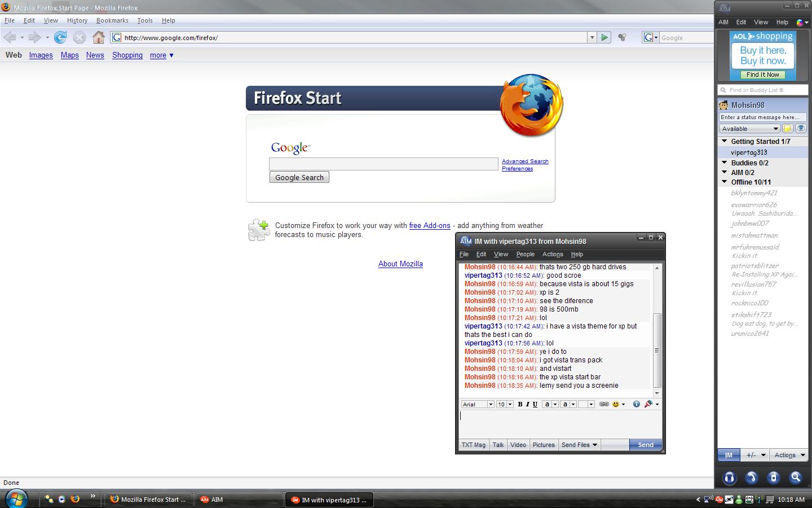
Task: Toggle italic text in the IM
Action: (527, 404)
